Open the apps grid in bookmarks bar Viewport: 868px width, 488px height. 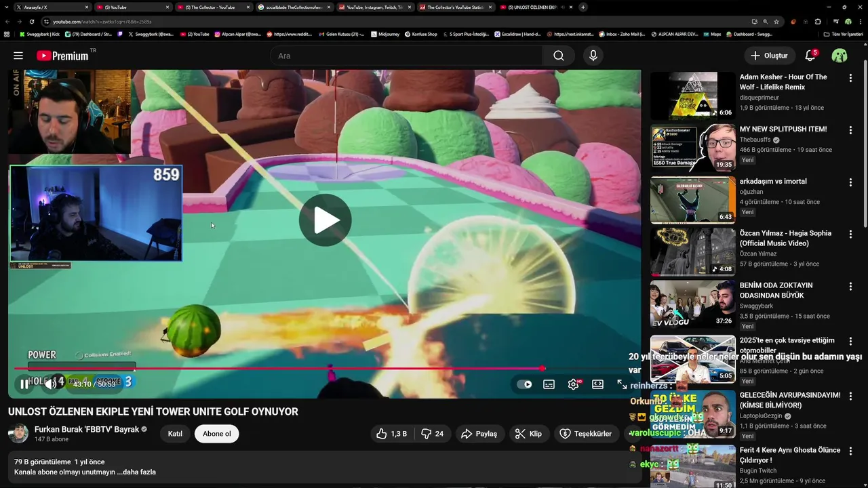click(x=7, y=34)
